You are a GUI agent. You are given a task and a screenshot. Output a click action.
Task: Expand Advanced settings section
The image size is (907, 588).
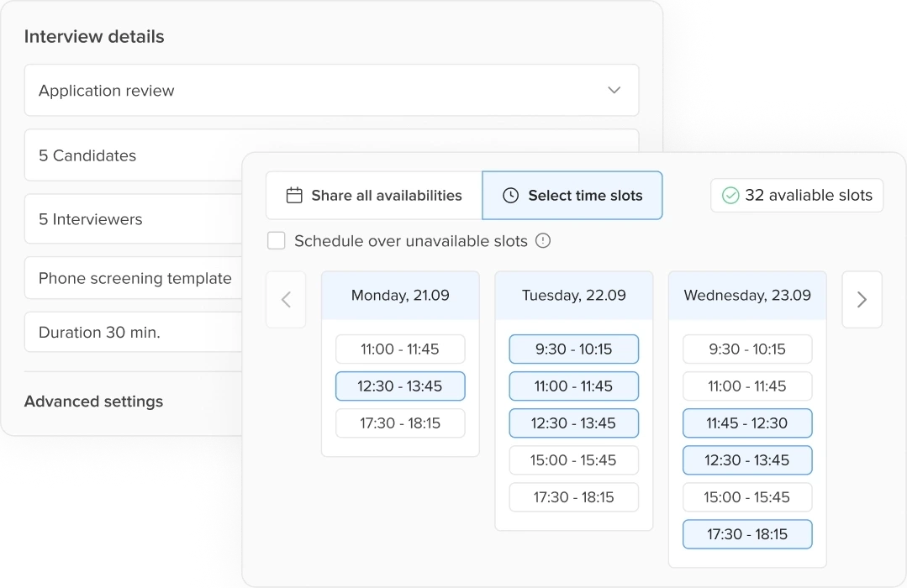pyautogui.click(x=93, y=402)
